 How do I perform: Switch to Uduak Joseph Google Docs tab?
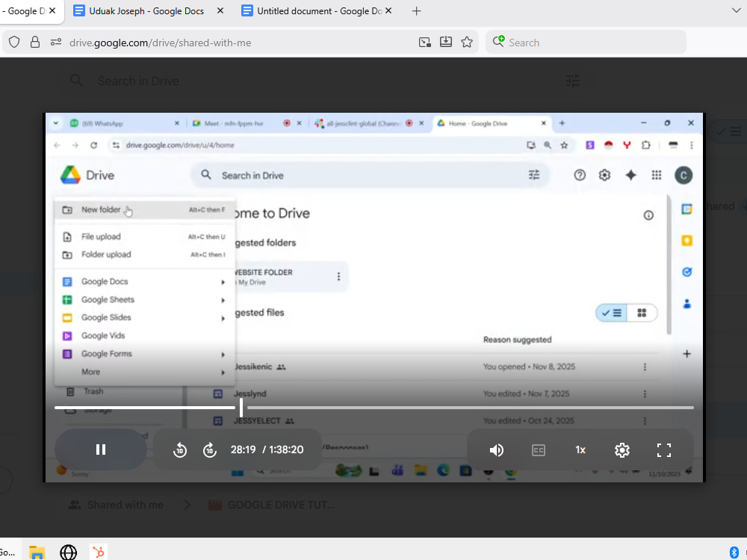(x=146, y=11)
